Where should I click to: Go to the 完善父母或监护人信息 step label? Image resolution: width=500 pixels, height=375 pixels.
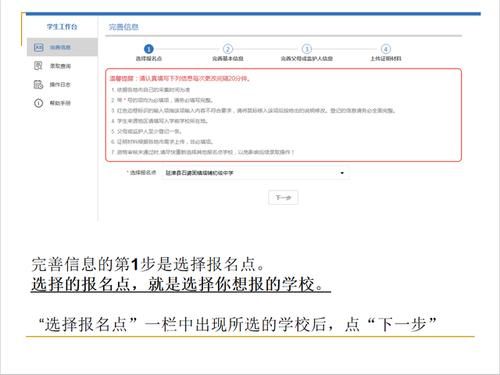tap(307, 59)
